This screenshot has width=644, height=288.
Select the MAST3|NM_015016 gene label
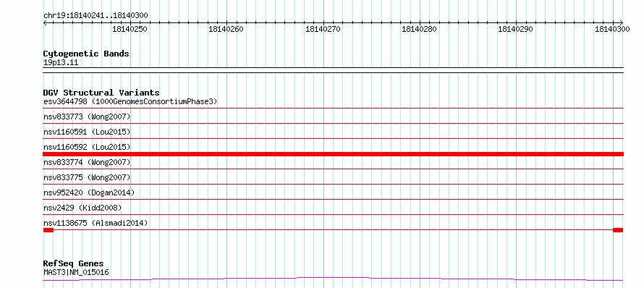click(76, 272)
